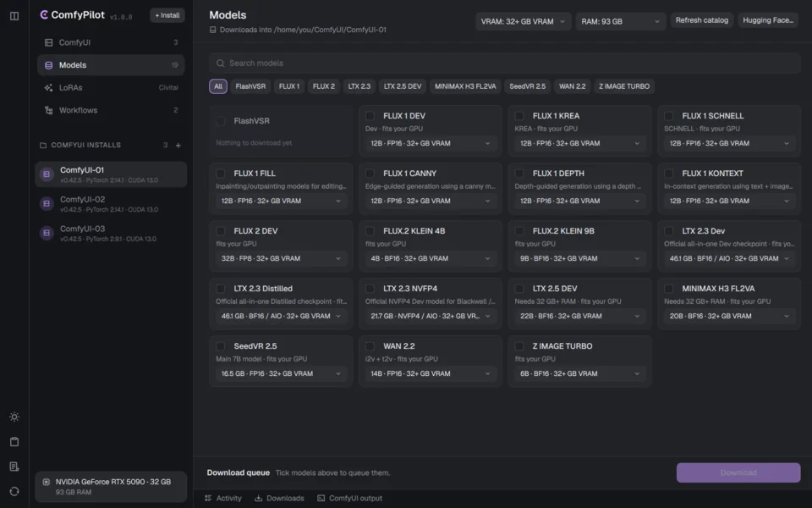Click the + Install button
This screenshot has width=812, height=508.
[x=167, y=15]
